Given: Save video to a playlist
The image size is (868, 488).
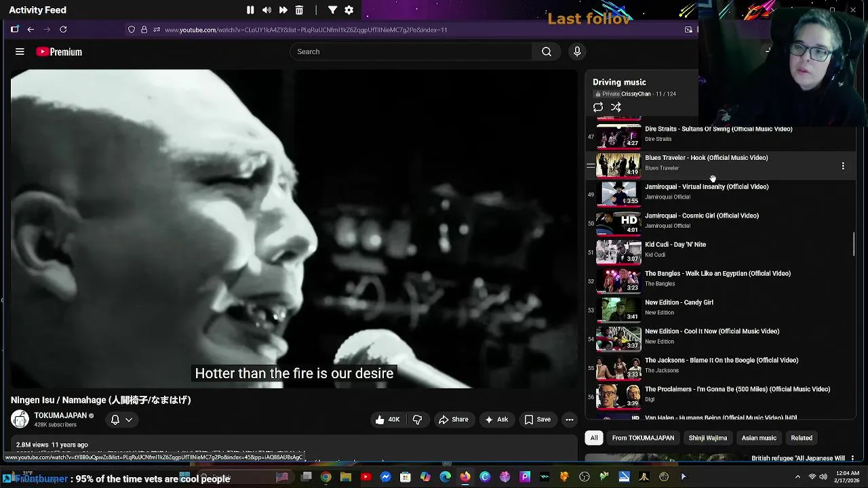Looking at the screenshot, I should [537, 420].
